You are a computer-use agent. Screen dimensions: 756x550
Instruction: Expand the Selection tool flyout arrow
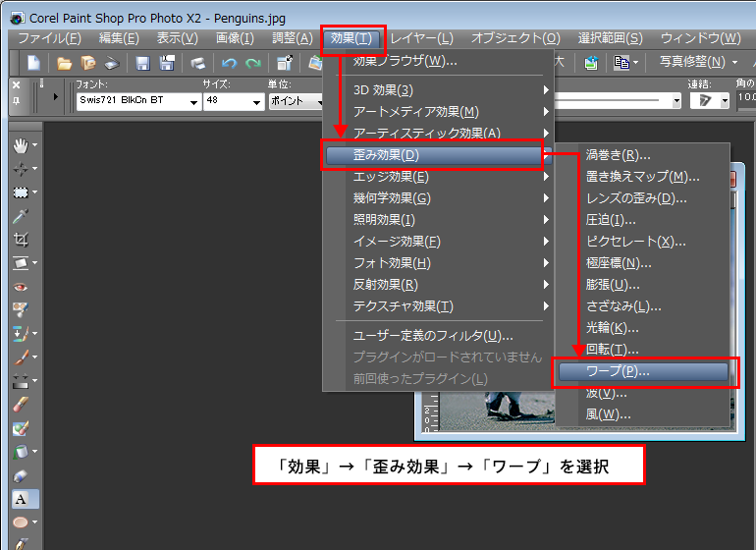[34, 192]
